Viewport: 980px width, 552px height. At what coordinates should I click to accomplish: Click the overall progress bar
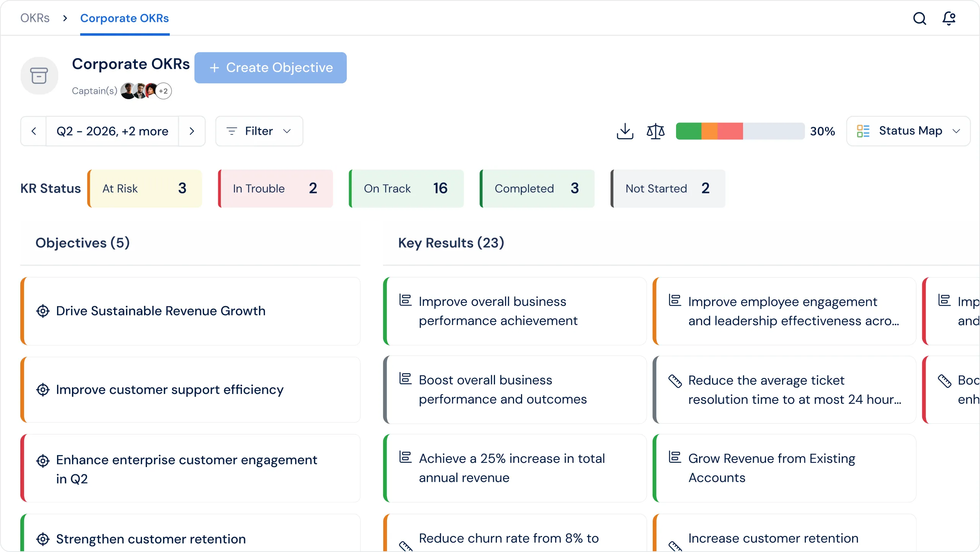point(740,131)
